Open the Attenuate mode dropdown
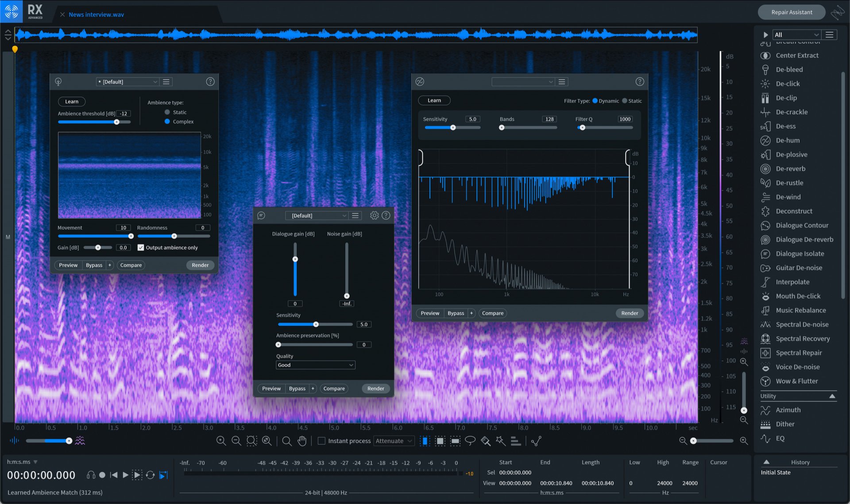The width and height of the screenshot is (850, 504). click(394, 441)
